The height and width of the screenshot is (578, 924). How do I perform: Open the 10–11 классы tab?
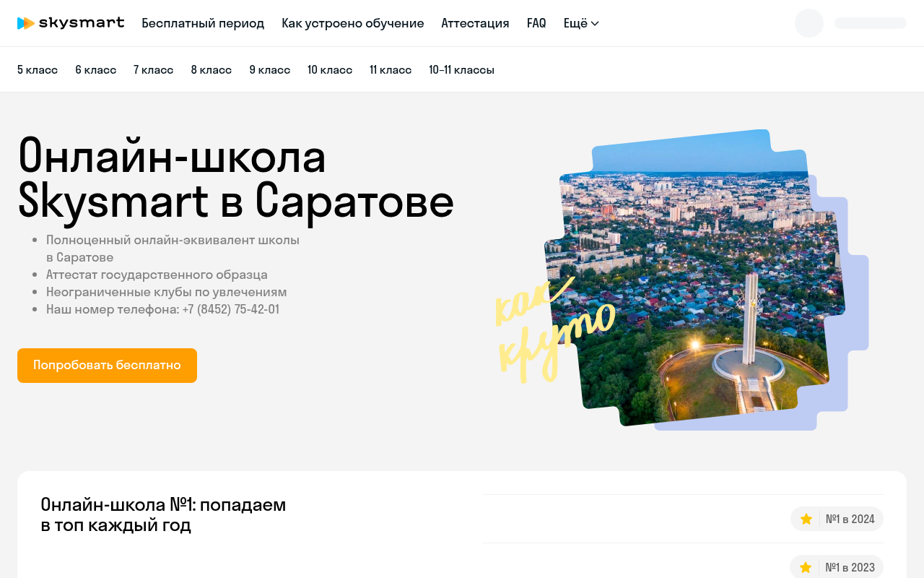click(x=462, y=69)
